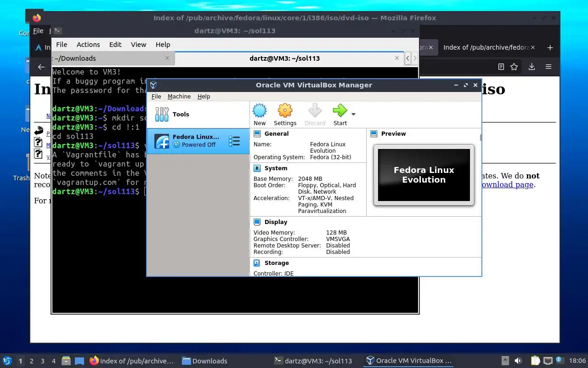The image size is (588, 368).
Task: Close the dartz@VM3 ~/sol113 terminal tab
Action: pos(397,58)
